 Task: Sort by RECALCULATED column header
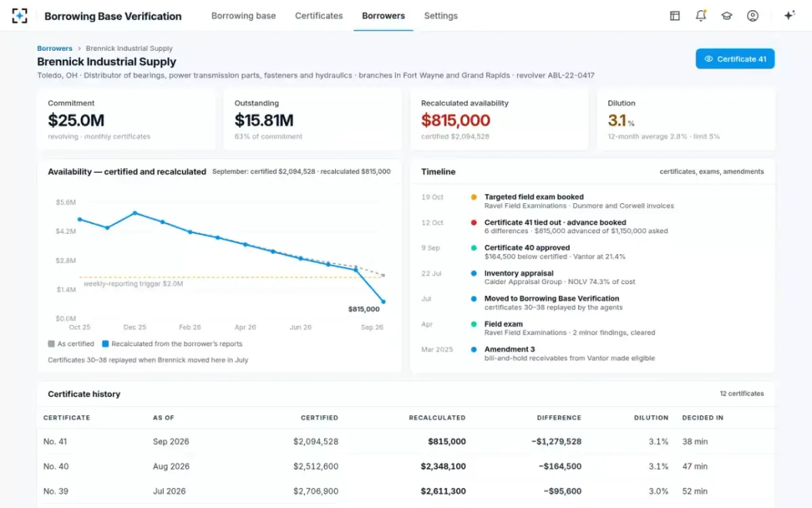pos(437,418)
